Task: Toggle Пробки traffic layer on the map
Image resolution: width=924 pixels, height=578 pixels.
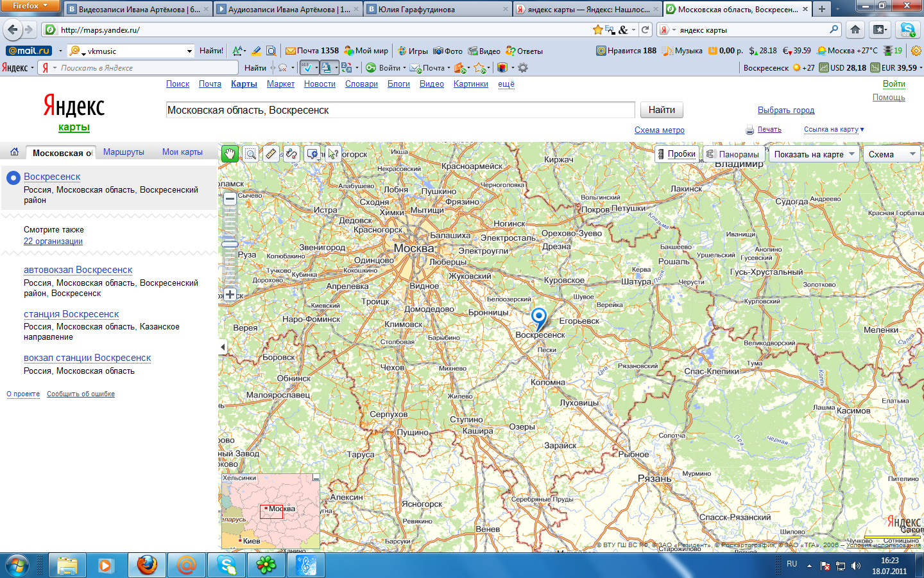Action: (x=677, y=154)
